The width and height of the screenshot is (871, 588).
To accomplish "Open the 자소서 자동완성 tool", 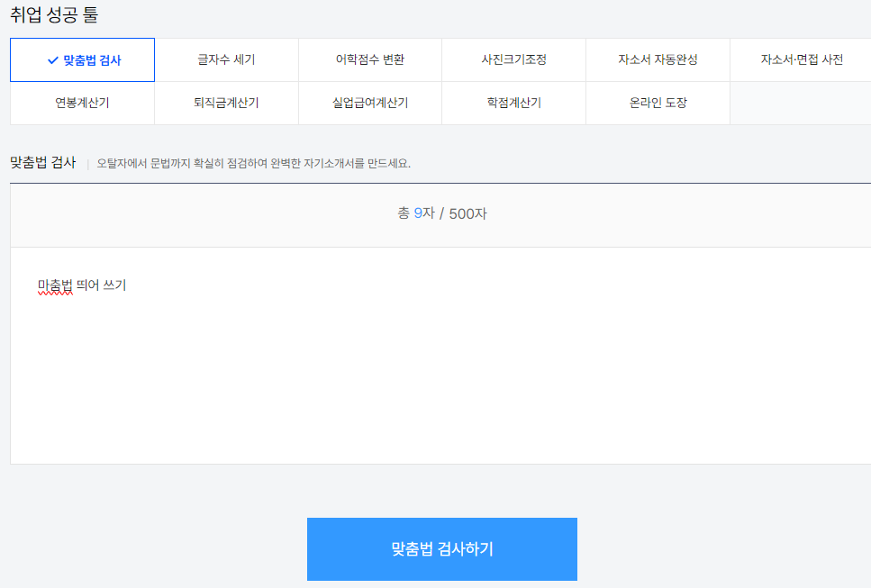I will tap(658, 59).
